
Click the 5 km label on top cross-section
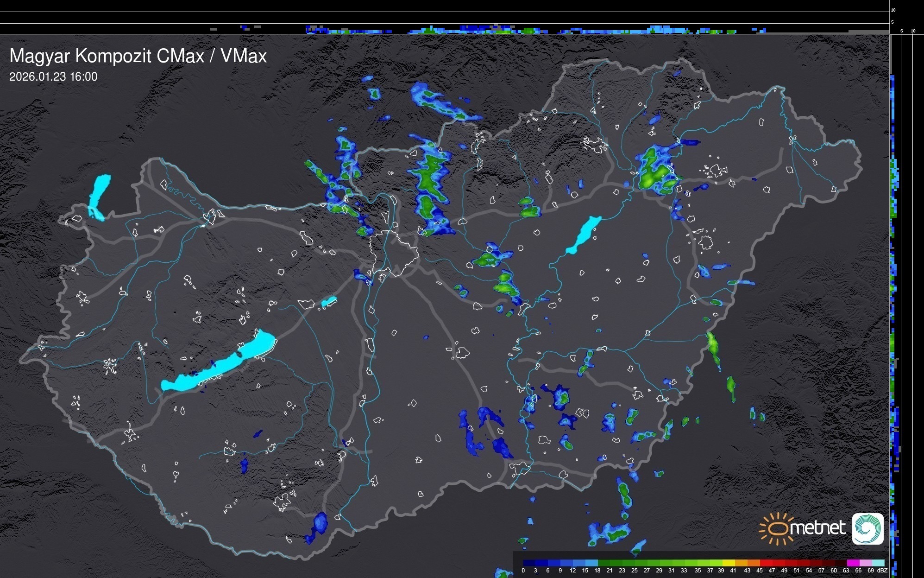point(892,22)
